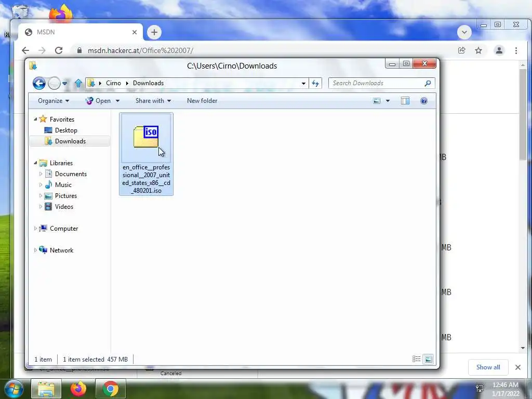Open a new Chrome tab
Image resolution: width=532 pixels, height=399 pixels.
click(154, 32)
